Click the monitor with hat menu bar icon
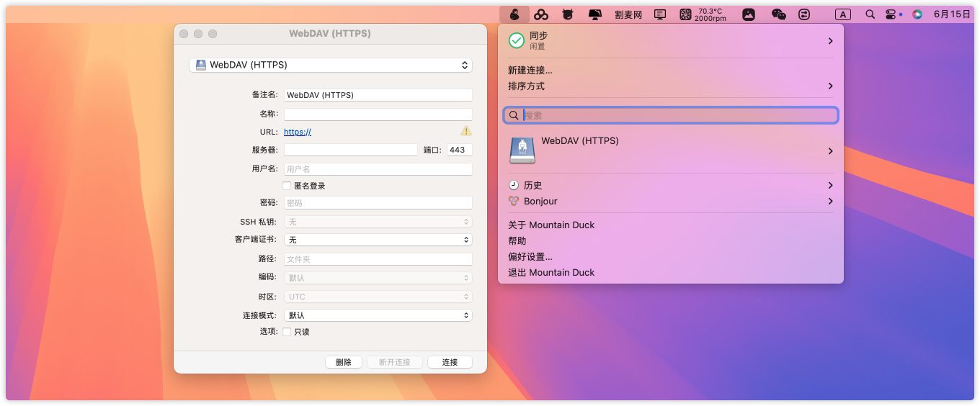The width and height of the screenshot is (980, 406). point(594,14)
